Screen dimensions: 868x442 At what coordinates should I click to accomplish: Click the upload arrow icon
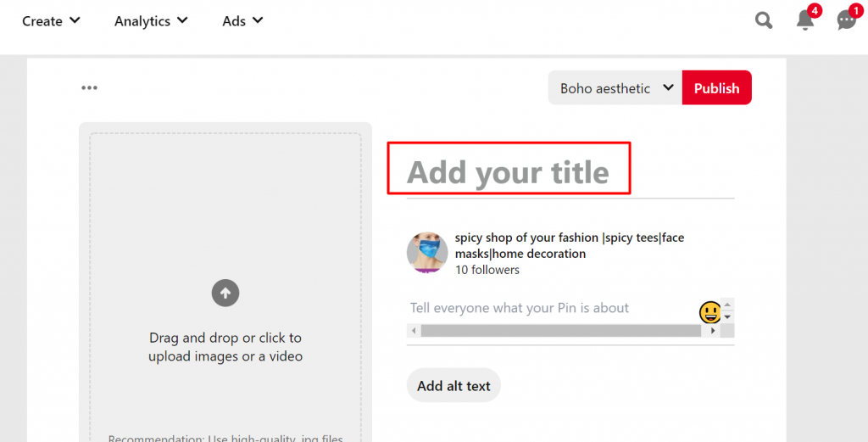[225, 294]
